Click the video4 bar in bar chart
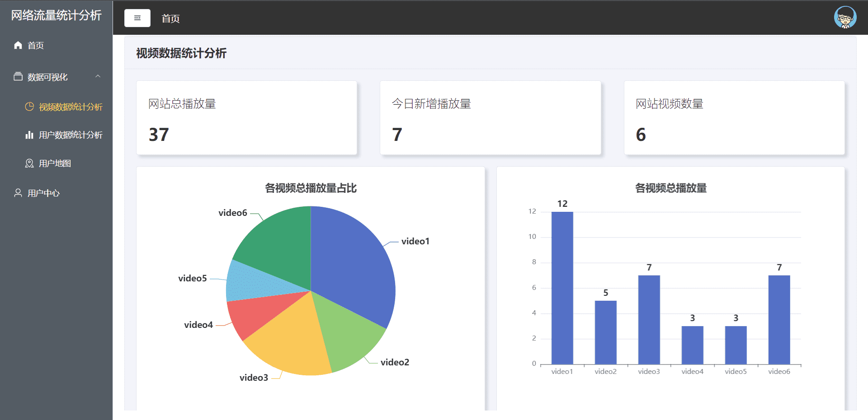The width and height of the screenshot is (868, 420). tap(692, 345)
